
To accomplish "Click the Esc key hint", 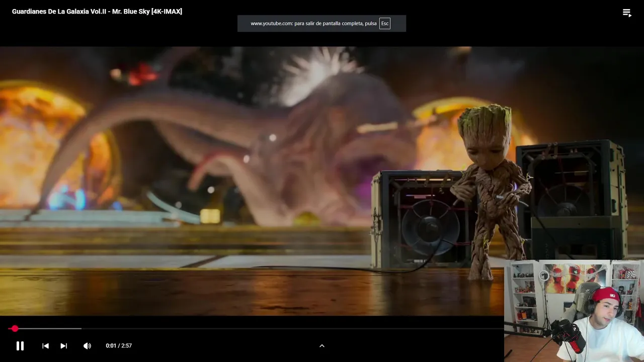I will 385,24.
